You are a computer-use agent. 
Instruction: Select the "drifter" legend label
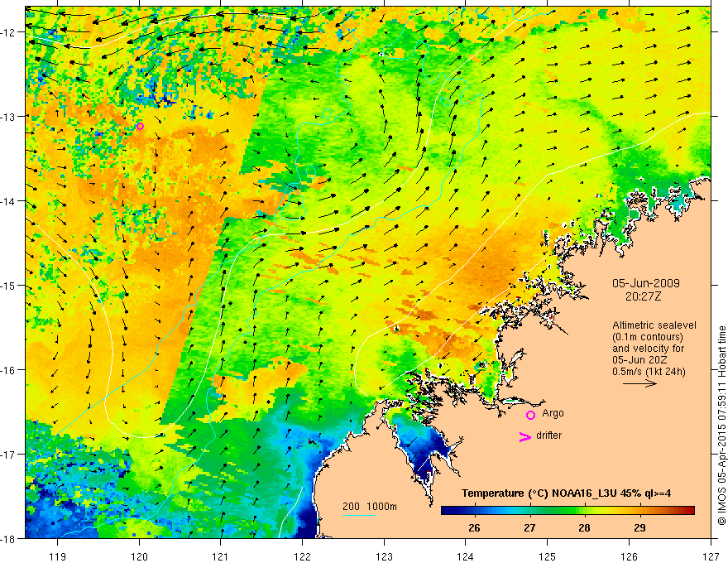pos(548,435)
